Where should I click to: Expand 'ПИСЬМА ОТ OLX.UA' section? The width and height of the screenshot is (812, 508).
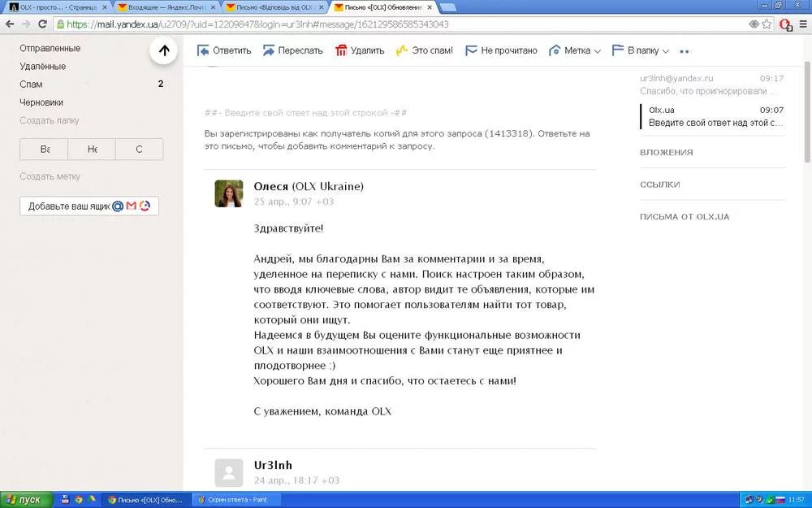[685, 217]
